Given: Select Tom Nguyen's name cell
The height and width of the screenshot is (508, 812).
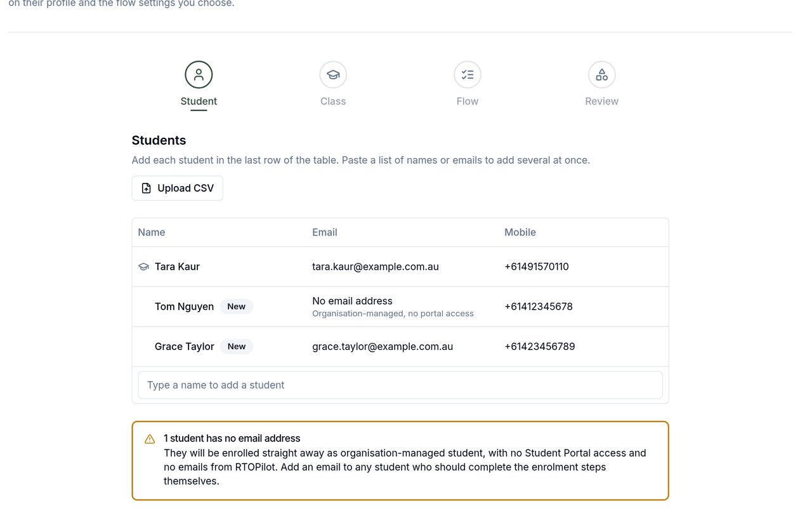Looking at the screenshot, I should pos(219,307).
